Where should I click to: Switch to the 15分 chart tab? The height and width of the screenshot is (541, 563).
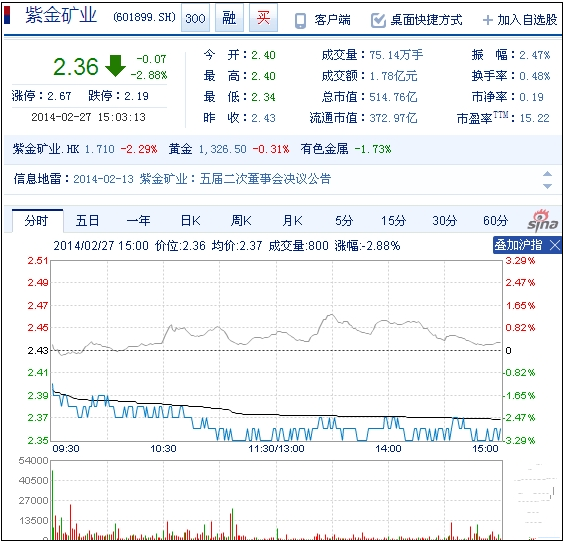394,220
